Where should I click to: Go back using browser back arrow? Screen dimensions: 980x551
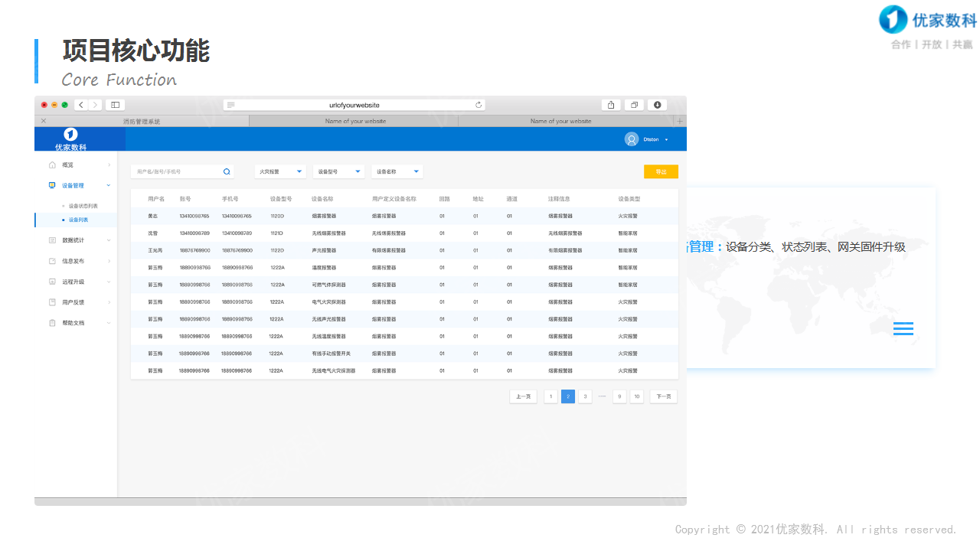pyautogui.click(x=81, y=105)
